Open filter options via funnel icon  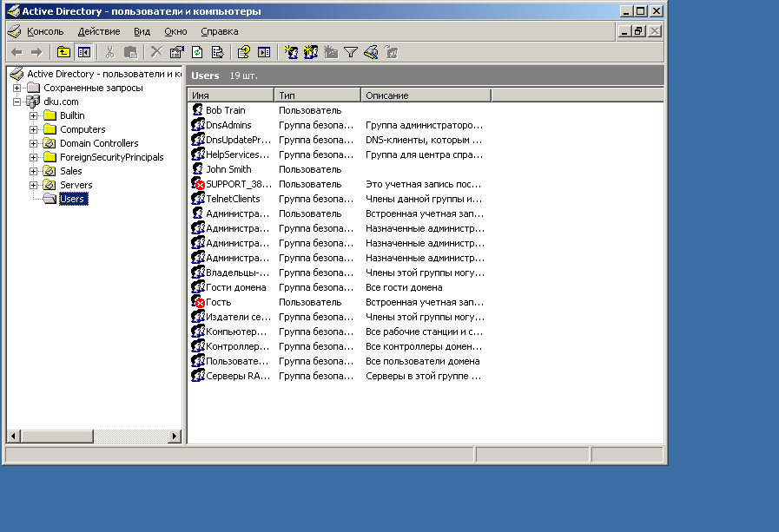tap(351, 52)
